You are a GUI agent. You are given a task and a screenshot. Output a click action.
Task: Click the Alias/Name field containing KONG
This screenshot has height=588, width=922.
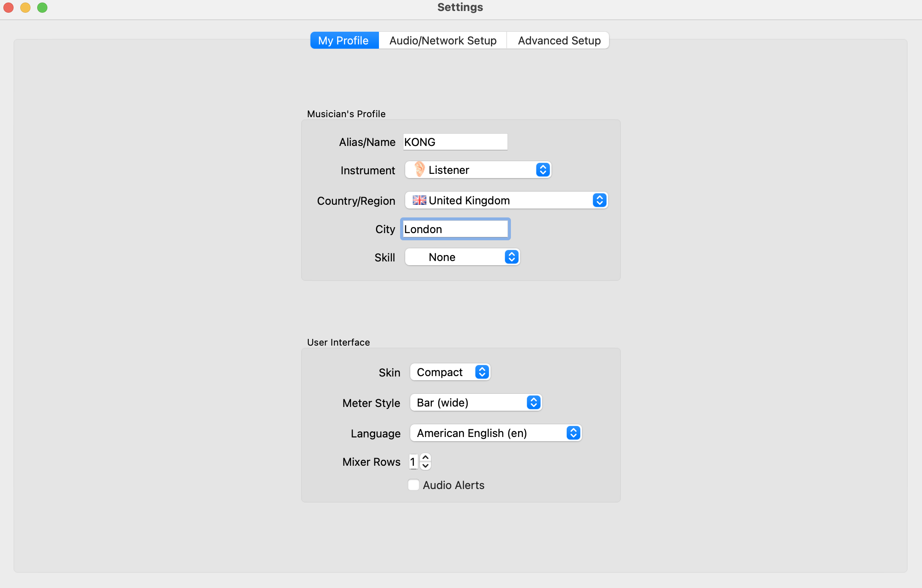click(455, 142)
